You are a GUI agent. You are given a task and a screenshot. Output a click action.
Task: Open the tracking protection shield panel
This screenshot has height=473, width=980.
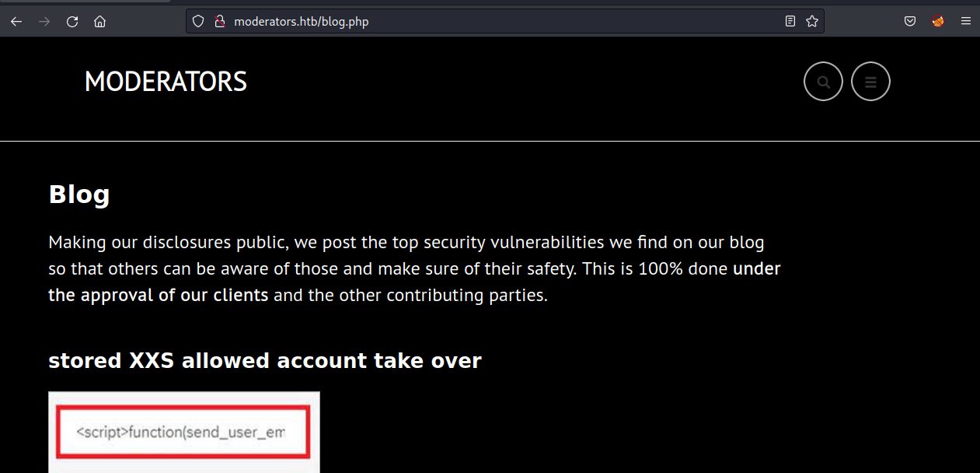point(198,22)
